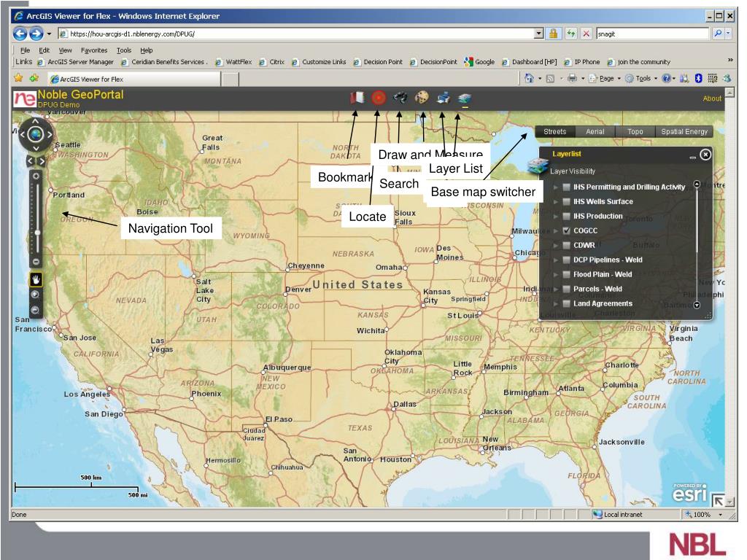Open the Dashboard [HP] link
The image size is (747, 560).
[530, 62]
